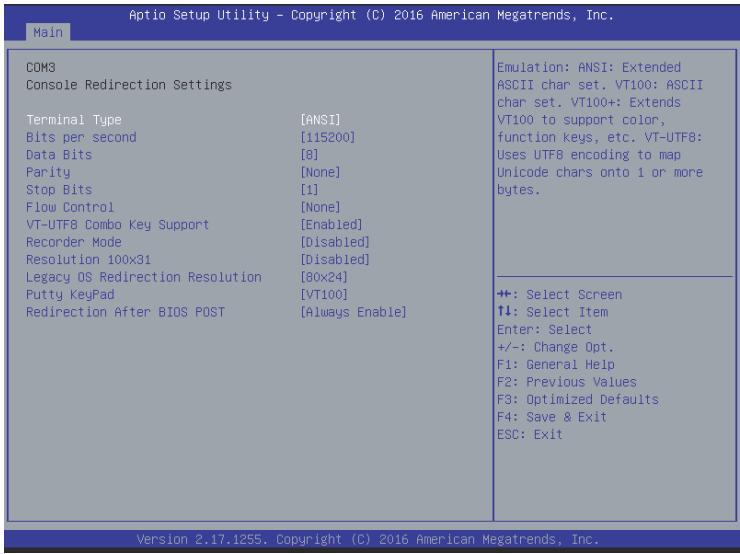
Task: Click F4: Save & Exit hint
Action: pyautogui.click(x=552, y=417)
